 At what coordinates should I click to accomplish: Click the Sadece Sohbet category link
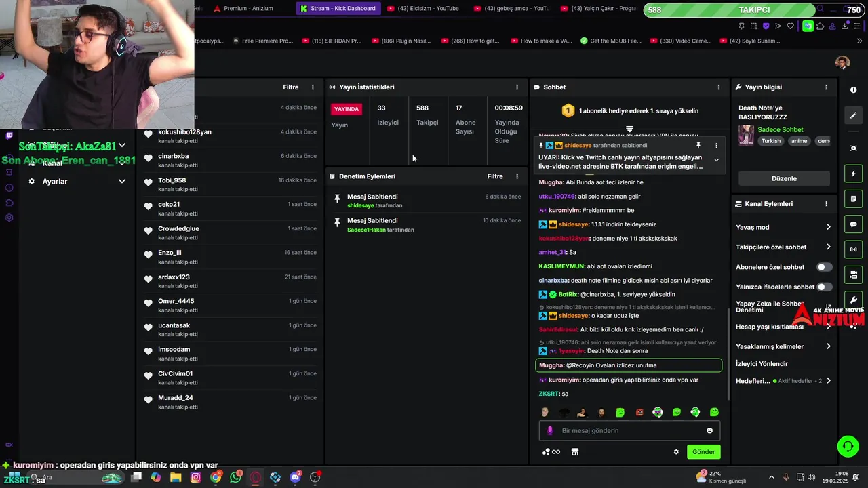781,129
